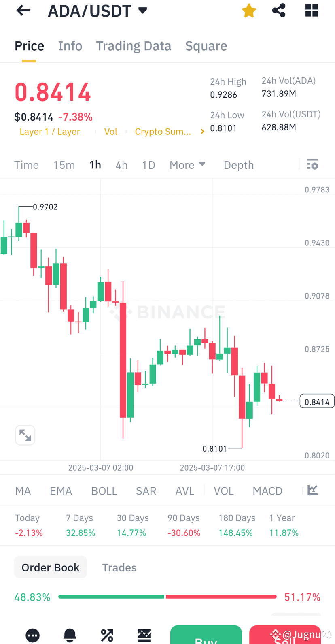Expand the chart to fullscreen with arrows icon
335x644 pixels.
click(25, 435)
